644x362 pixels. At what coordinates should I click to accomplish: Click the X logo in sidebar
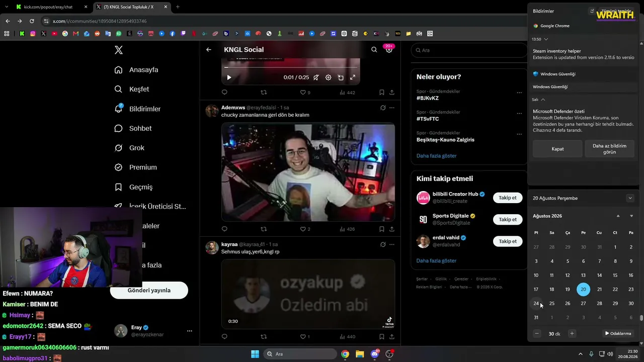pyautogui.click(x=119, y=50)
